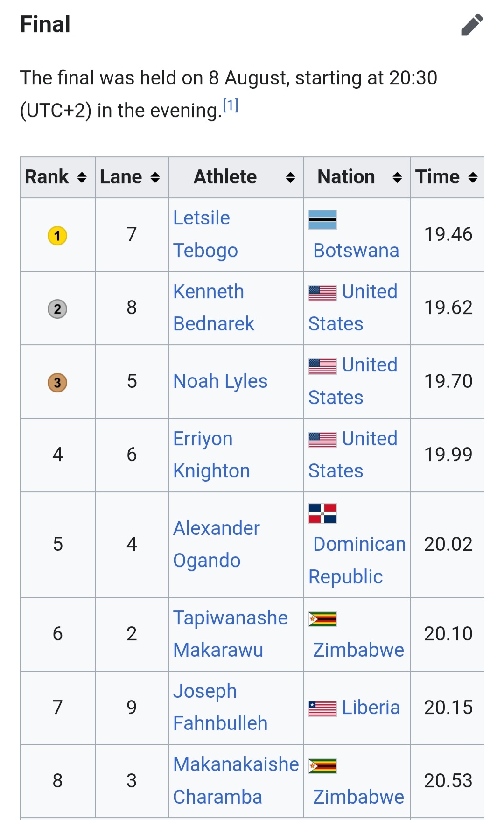
Task: Open the Botswana nation link
Action: point(356,251)
